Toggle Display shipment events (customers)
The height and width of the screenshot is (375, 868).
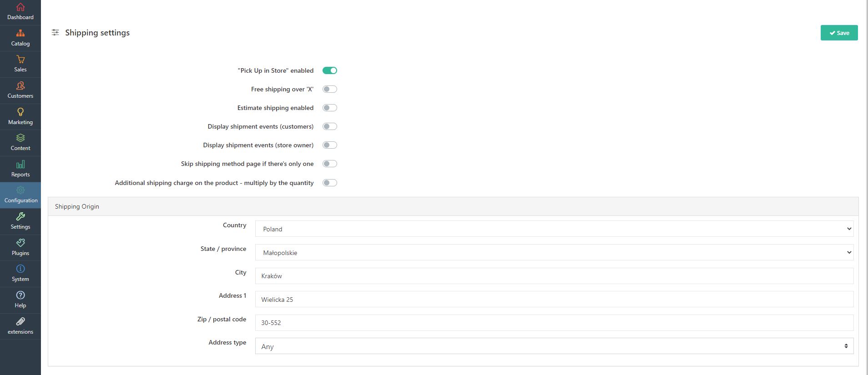click(330, 126)
